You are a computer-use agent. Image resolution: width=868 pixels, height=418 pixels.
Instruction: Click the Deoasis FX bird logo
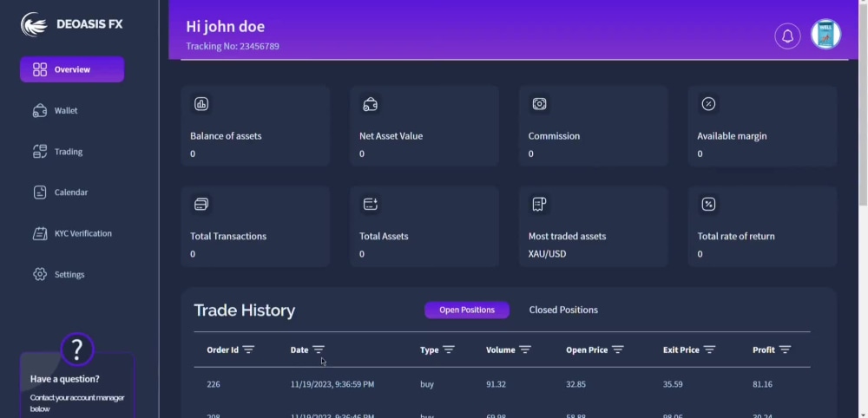(x=34, y=25)
